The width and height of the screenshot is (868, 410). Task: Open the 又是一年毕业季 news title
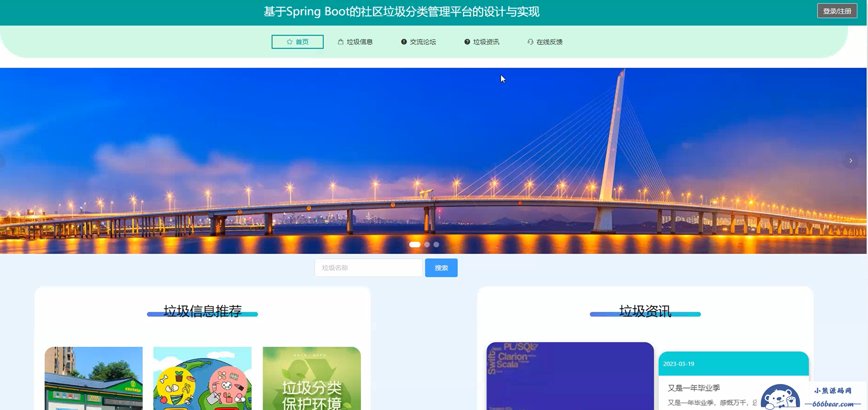pyautogui.click(x=694, y=388)
